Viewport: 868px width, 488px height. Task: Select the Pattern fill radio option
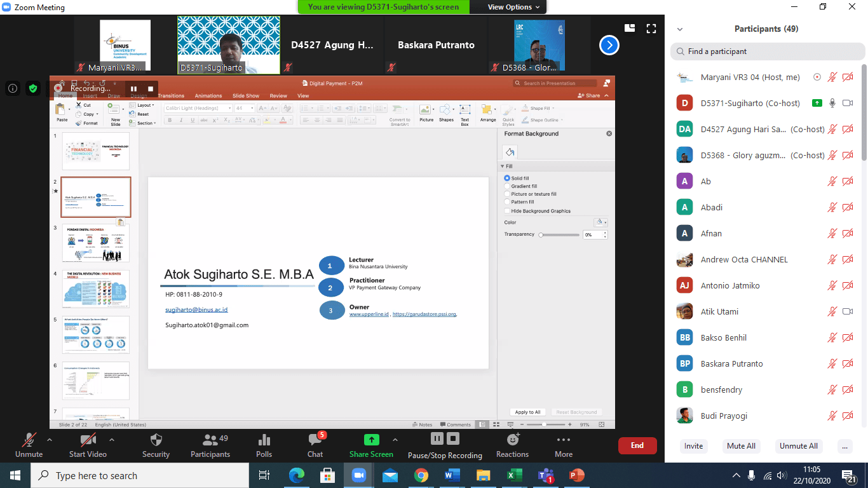[x=507, y=202]
